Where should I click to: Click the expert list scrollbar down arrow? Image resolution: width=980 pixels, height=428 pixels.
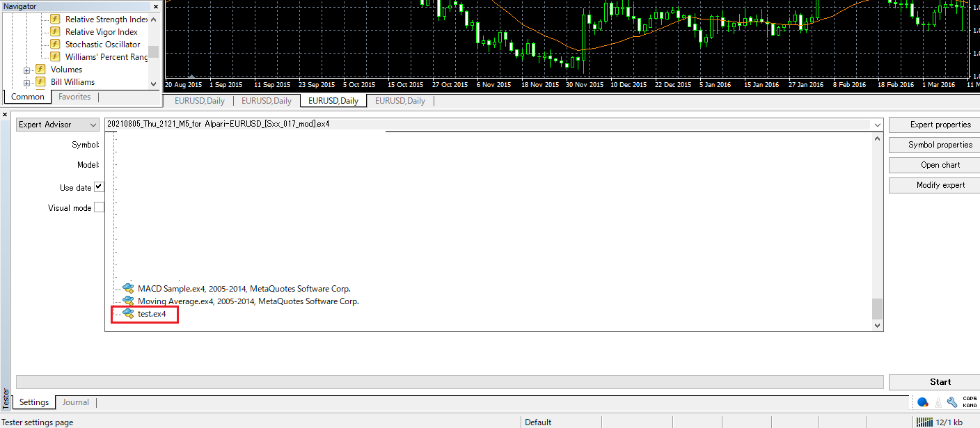coord(877,325)
